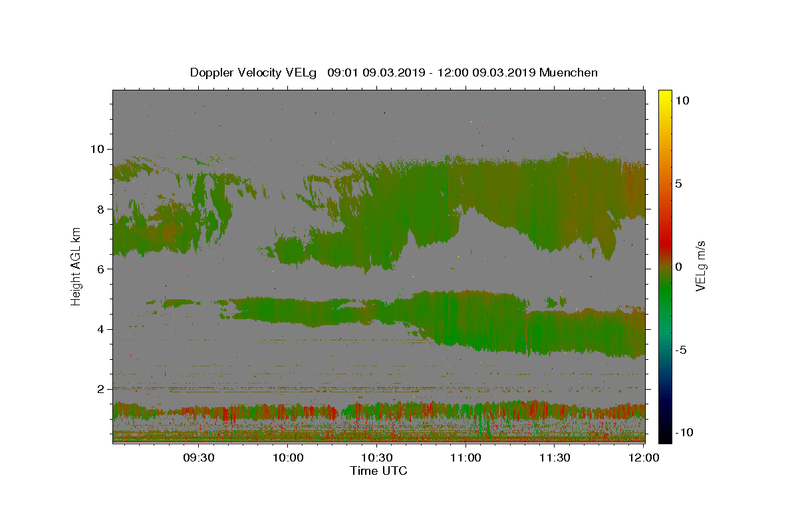Select the '10:30' time axis label
Screen dimensions: 798x532
[x=376, y=458]
